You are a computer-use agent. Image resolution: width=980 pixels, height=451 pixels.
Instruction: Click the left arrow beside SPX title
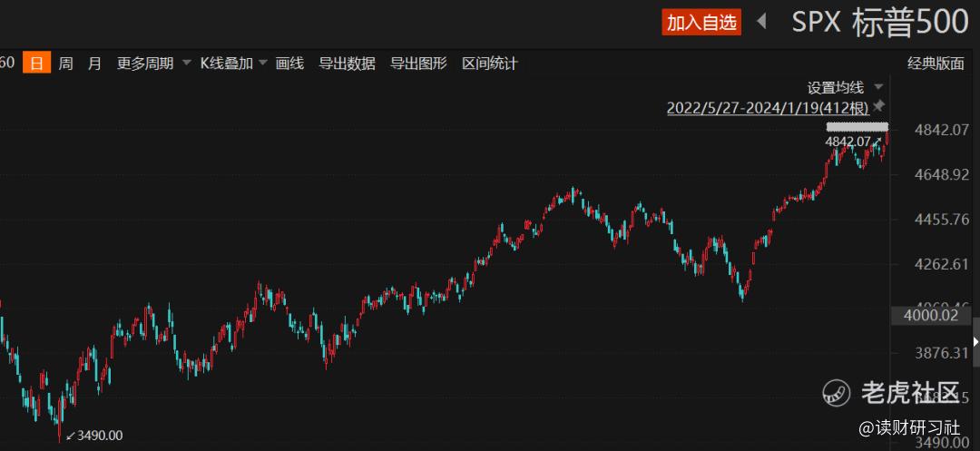point(761,22)
